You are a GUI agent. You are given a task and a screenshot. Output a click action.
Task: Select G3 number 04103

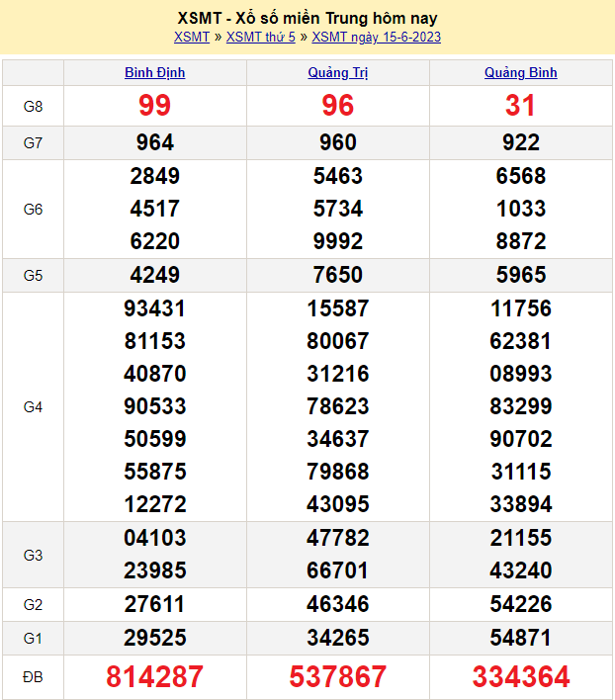point(155,538)
